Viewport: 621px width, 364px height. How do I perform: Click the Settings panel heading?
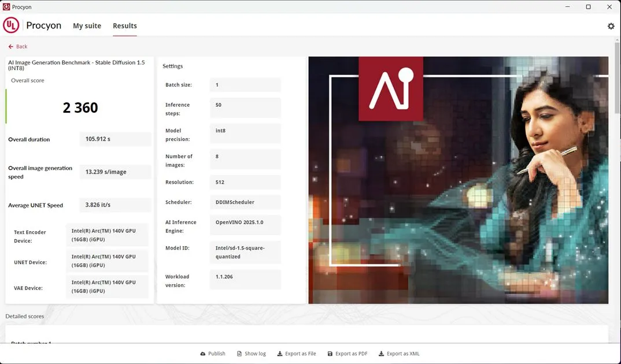click(173, 66)
